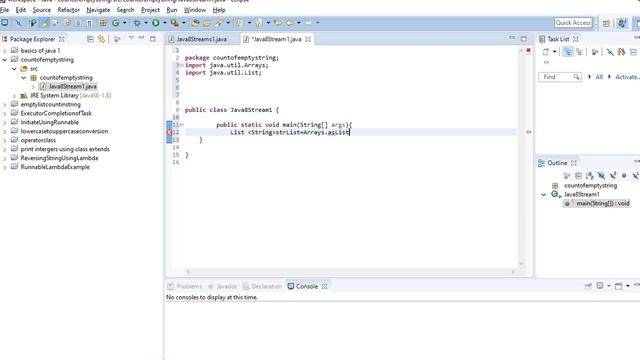
Task: Close the *Java8Stream1.java editor tab
Action: [308, 39]
